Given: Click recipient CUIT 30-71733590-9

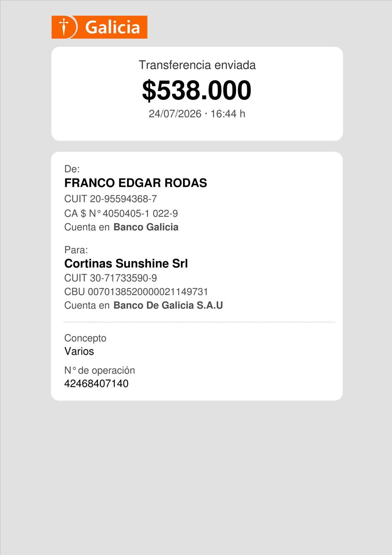Looking at the screenshot, I should tap(111, 278).
